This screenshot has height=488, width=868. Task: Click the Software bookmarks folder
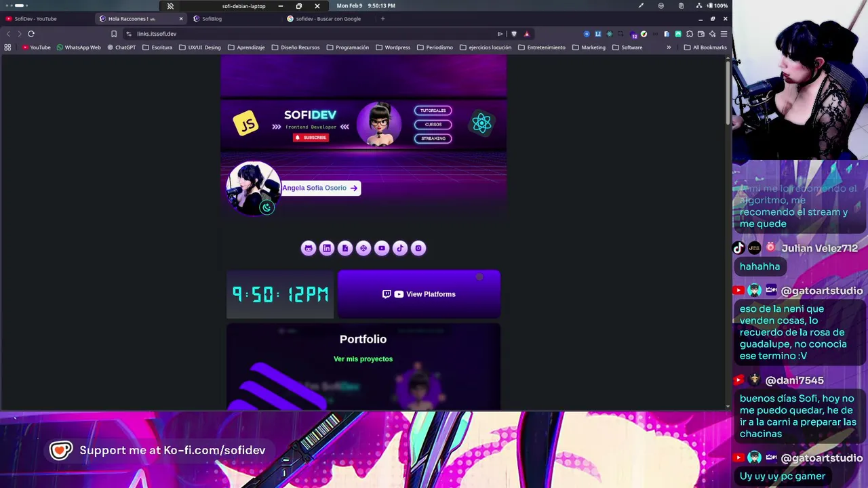click(627, 47)
